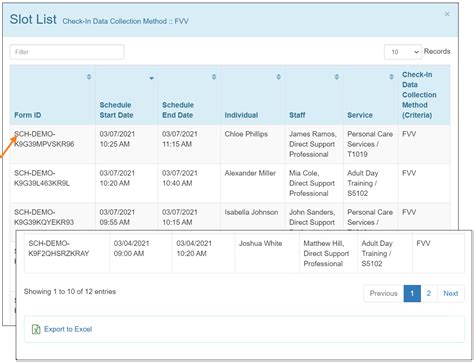The image size is (474, 362).
Task: Click the Filter input field
Action: tap(67, 52)
